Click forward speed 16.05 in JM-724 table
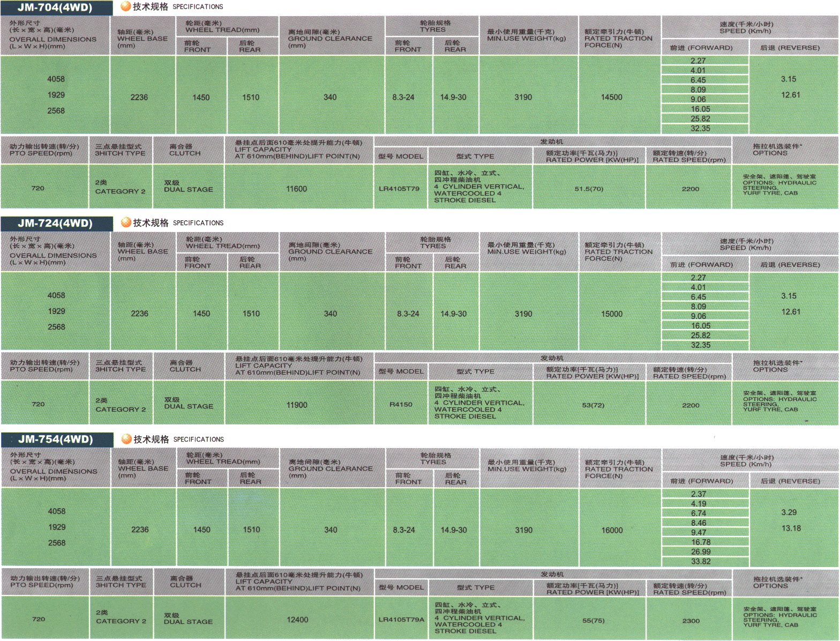 (701, 326)
